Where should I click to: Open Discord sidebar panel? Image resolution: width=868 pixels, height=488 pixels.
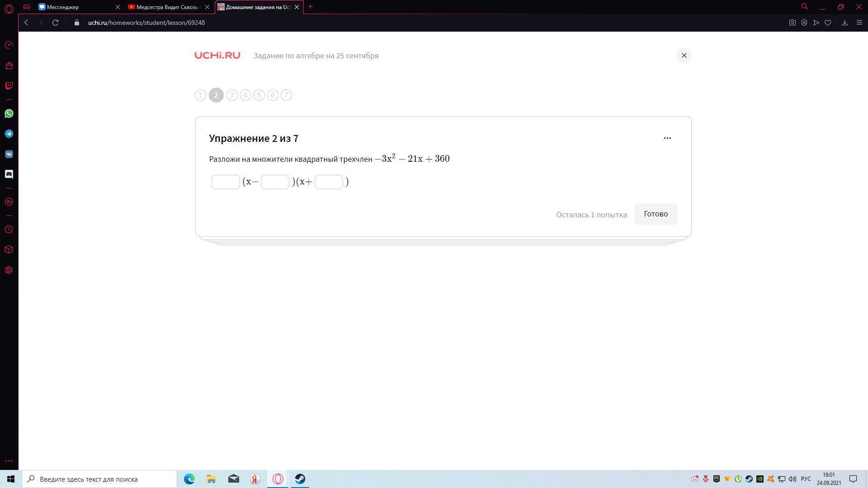tap(9, 174)
